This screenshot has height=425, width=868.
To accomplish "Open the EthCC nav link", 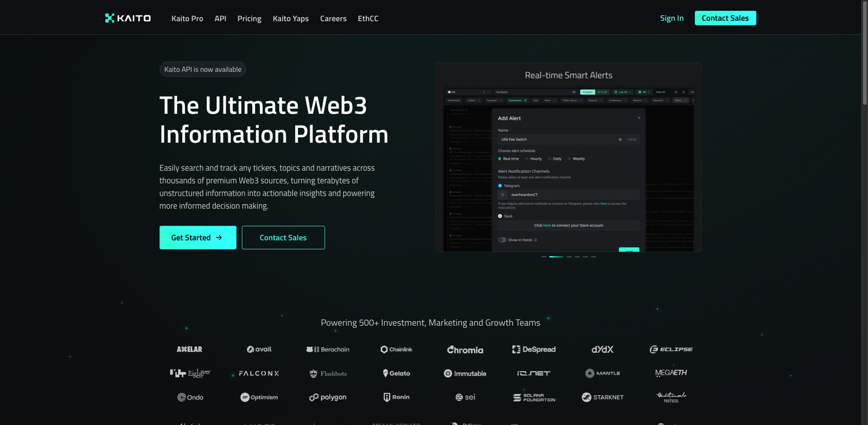I will click(x=368, y=18).
